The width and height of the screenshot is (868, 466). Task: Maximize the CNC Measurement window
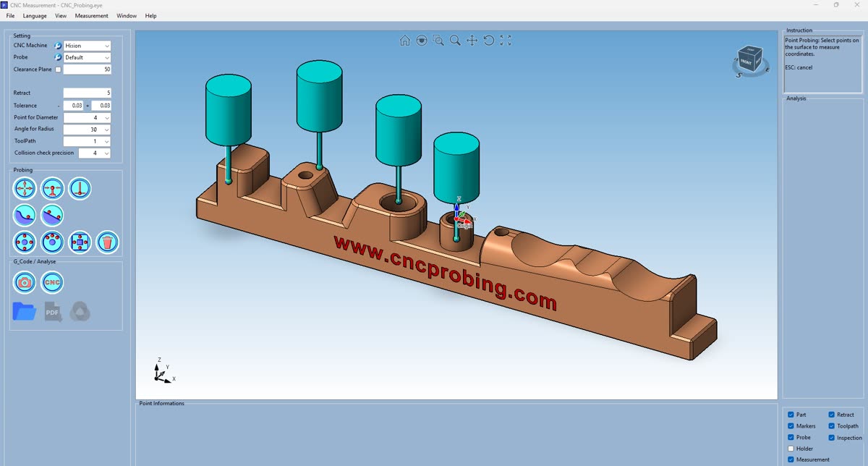pyautogui.click(x=836, y=4)
